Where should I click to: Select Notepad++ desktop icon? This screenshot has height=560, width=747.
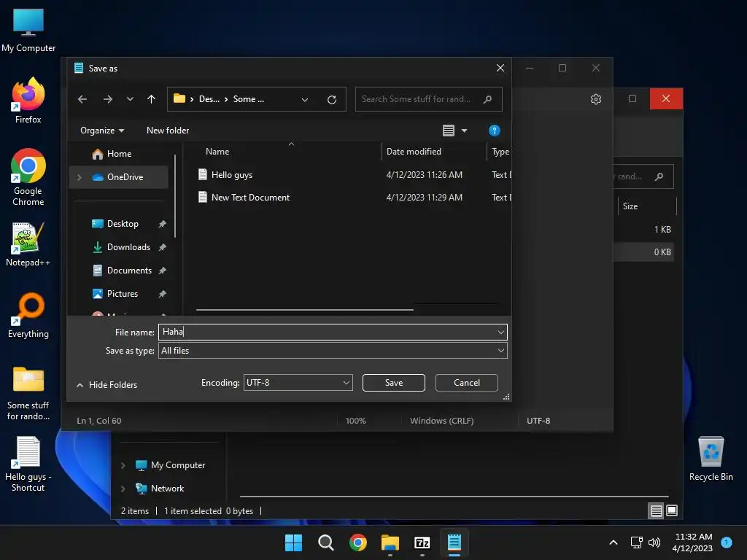(x=28, y=244)
